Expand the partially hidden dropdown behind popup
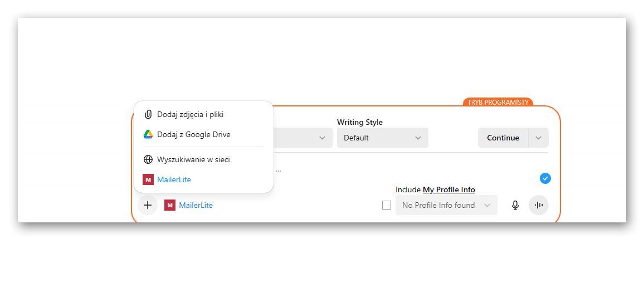Image resolution: width=644 pixels, height=282 pixels. click(x=321, y=138)
